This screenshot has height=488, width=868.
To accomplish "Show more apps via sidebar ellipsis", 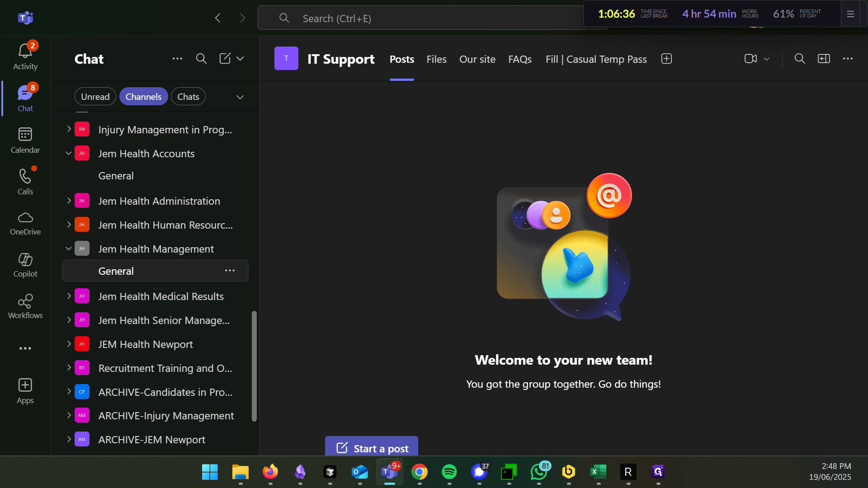I will click(x=25, y=348).
